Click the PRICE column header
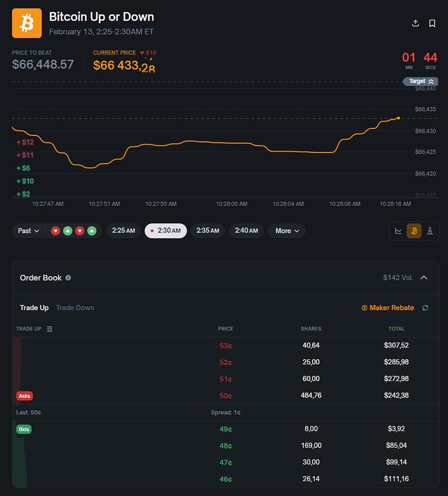 [x=226, y=329]
